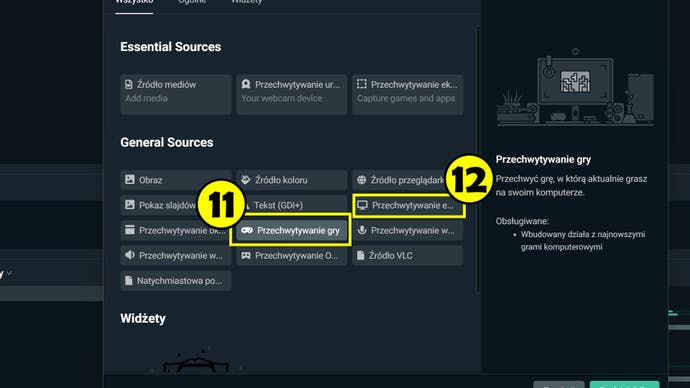Click the Przechwytywanie gry description title

(x=543, y=159)
